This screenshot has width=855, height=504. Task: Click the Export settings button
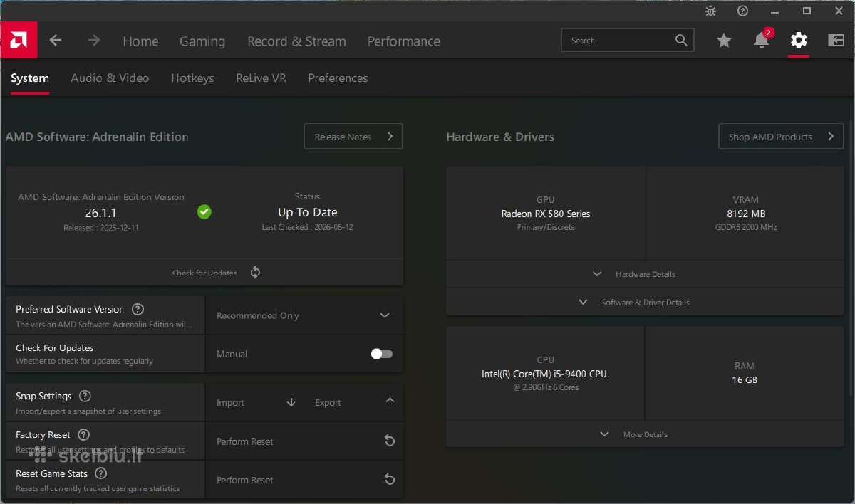[x=354, y=402]
